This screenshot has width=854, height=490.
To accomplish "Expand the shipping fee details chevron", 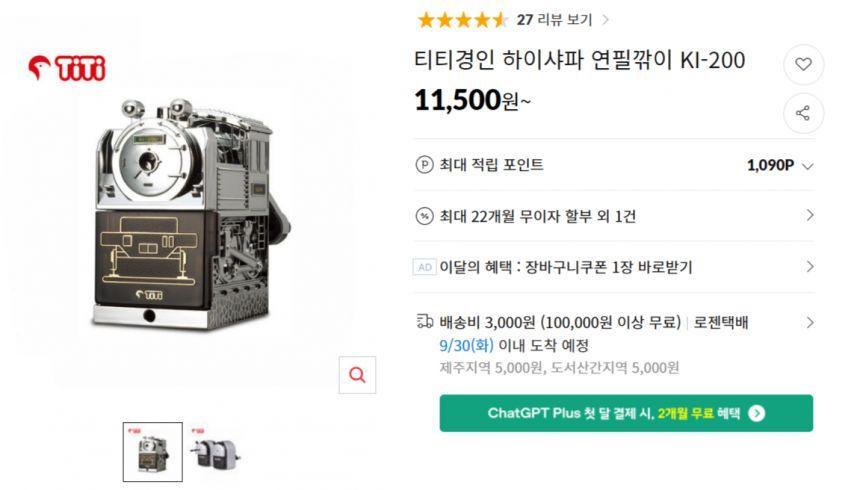I will [x=809, y=322].
